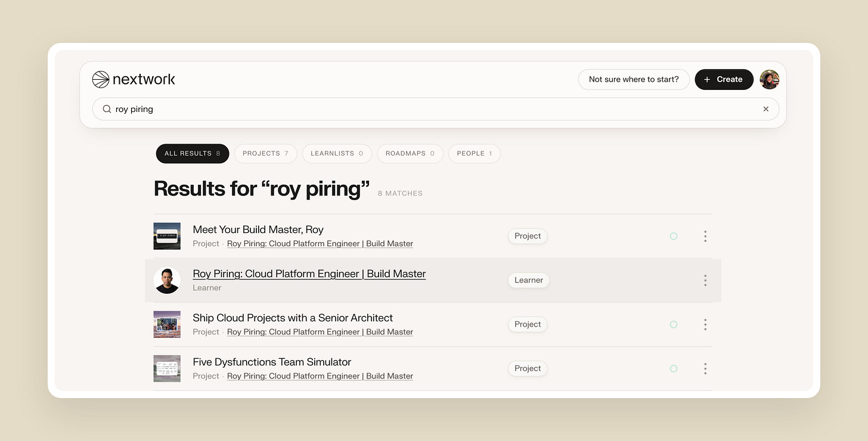Open the Roy Piring learner profile title link
The width and height of the screenshot is (868, 441).
coord(309,274)
